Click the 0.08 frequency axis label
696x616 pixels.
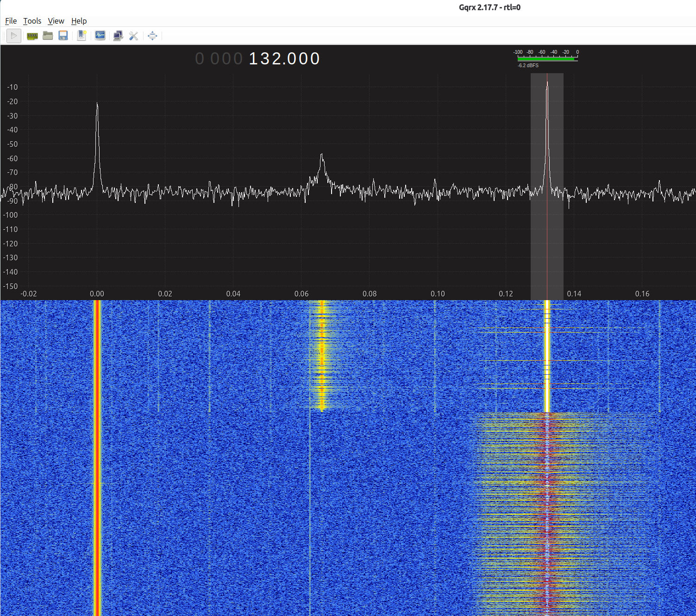(x=370, y=294)
